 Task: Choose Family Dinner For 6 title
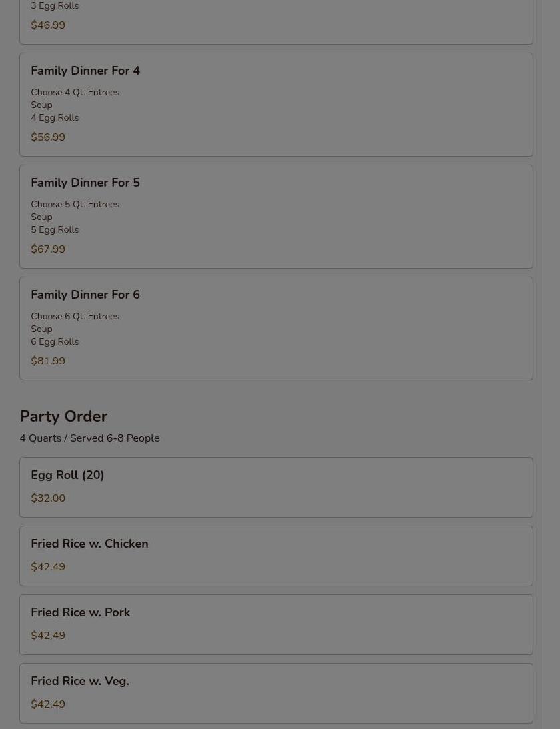pos(85,295)
